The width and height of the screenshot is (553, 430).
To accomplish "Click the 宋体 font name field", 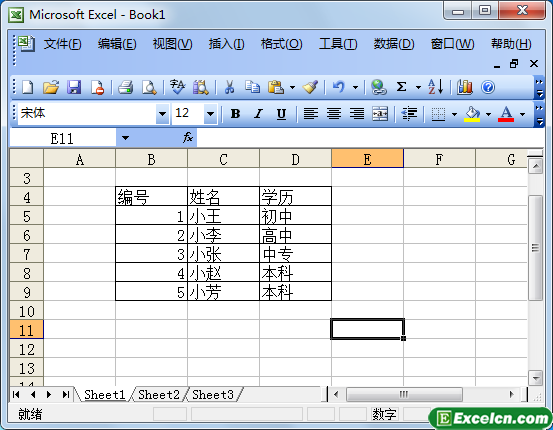I will 87,114.
